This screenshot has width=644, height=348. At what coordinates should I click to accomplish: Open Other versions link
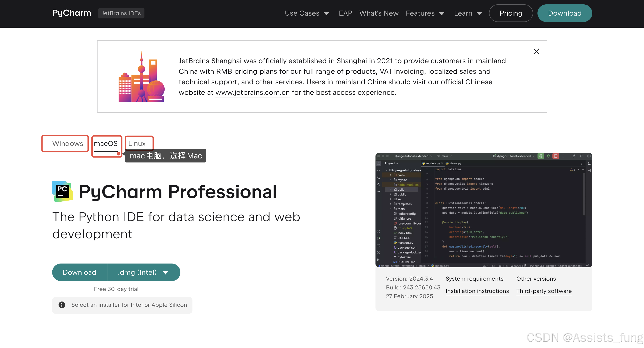coord(536,279)
